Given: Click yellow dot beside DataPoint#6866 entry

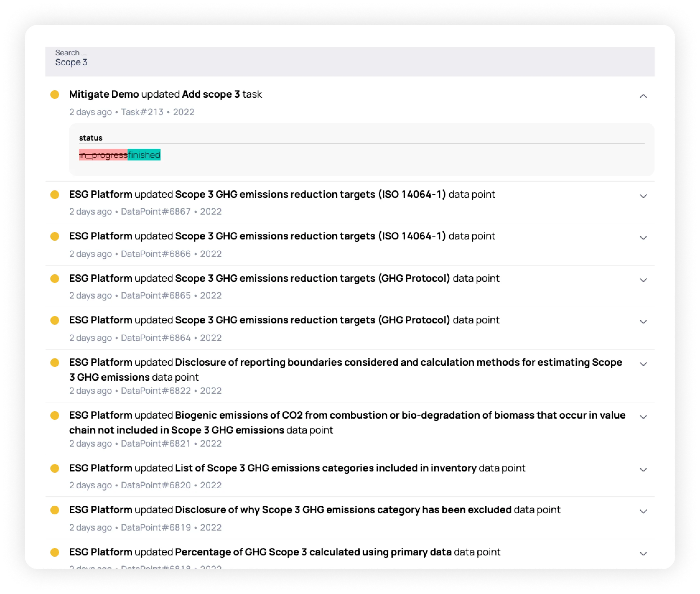Looking at the screenshot, I should (54, 236).
